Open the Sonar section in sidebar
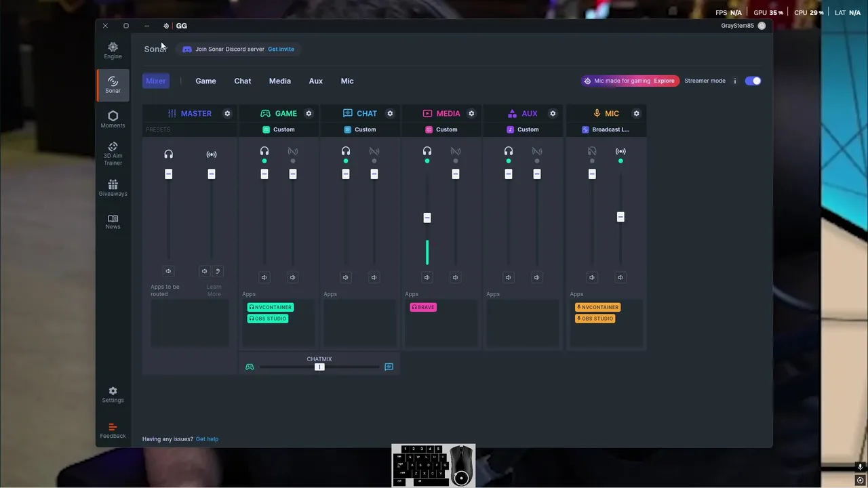 (x=113, y=84)
